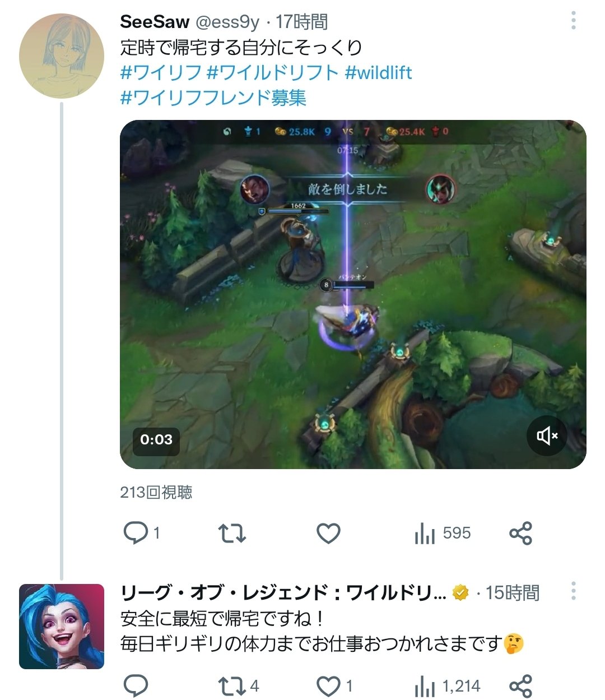
Task: Share SeeSaw's tweet
Action: pyautogui.click(x=520, y=533)
